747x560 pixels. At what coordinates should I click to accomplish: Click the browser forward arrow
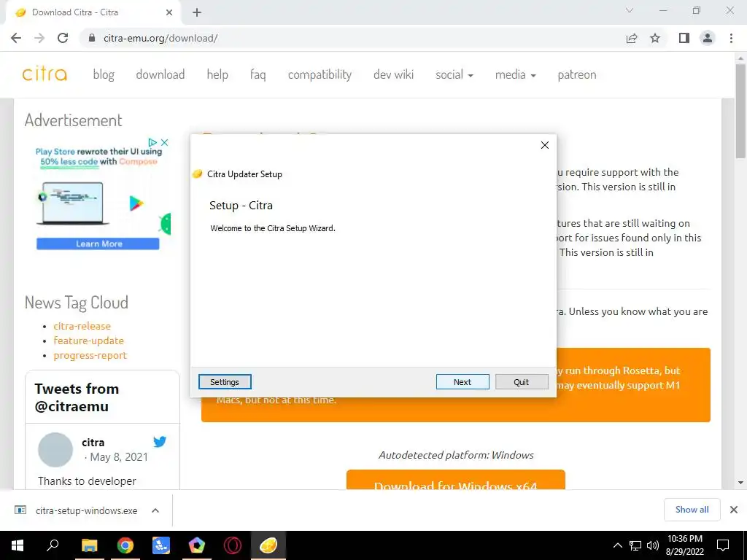(x=39, y=38)
